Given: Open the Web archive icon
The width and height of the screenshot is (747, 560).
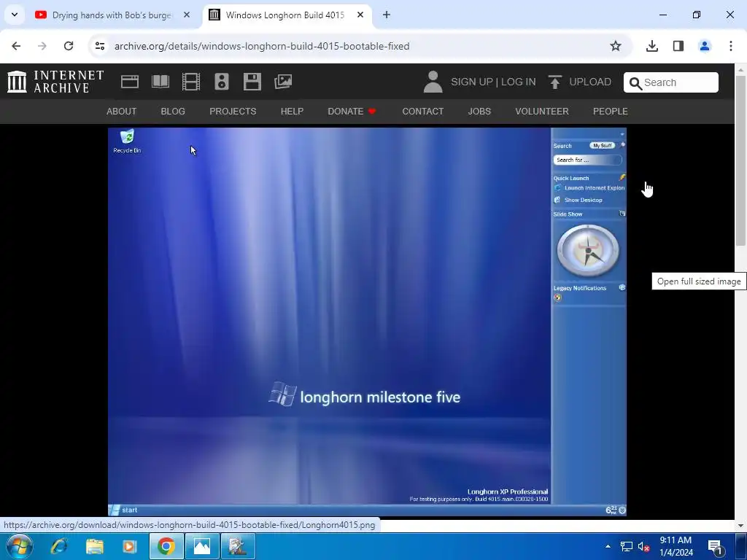Looking at the screenshot, I should tap(130, 82).
